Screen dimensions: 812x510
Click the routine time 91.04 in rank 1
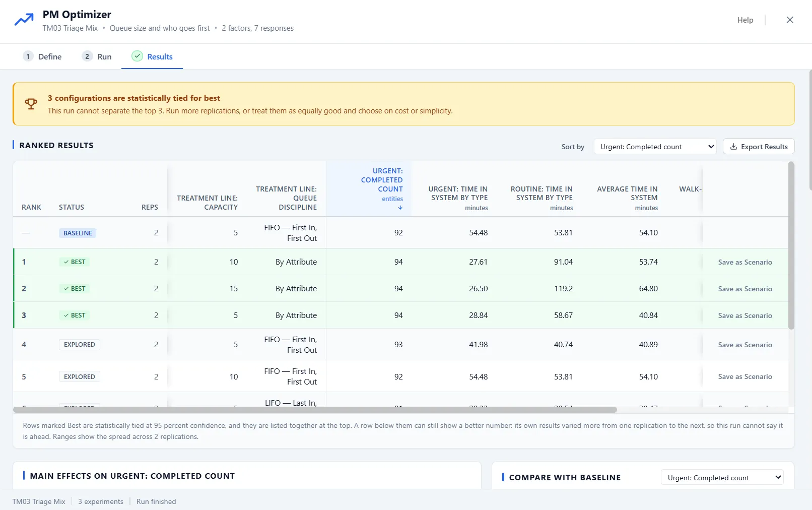pyautogui.click(x=563, y=262)
